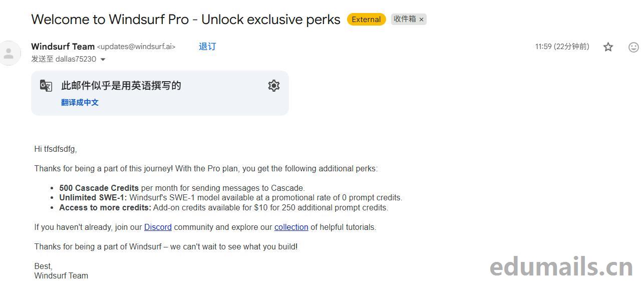Open the collection tutorials link
Screen dimensions: 644x287
(x=291, y=227)
